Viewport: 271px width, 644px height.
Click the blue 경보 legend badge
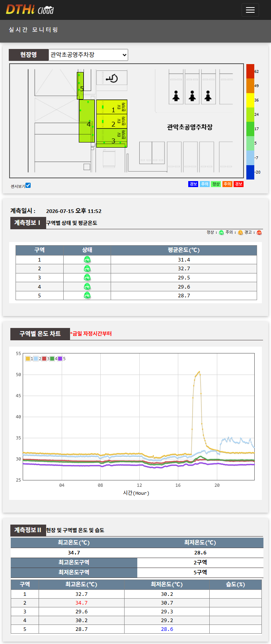click(x=193, y=184)
